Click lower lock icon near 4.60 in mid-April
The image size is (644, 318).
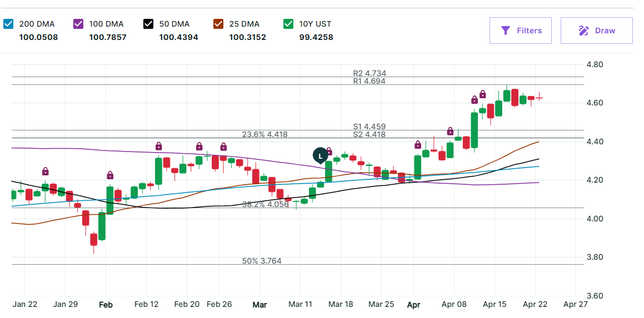click(475, 99)
